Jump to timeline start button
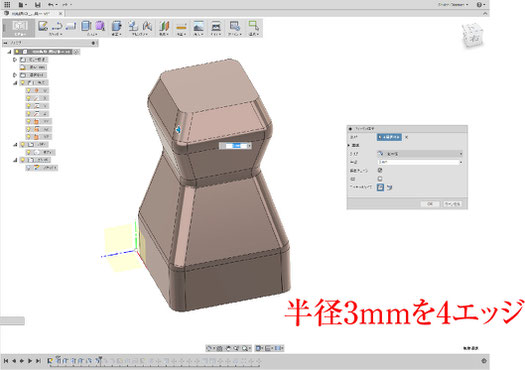Viewport: 525px width, 370px height. pyautogui.click(x=6, y=361)
